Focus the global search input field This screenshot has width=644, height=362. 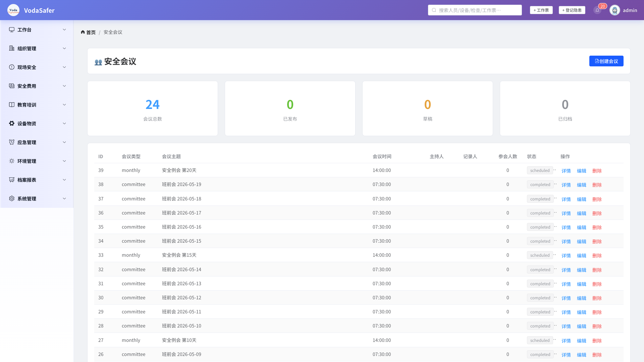[x=475, y=10]
